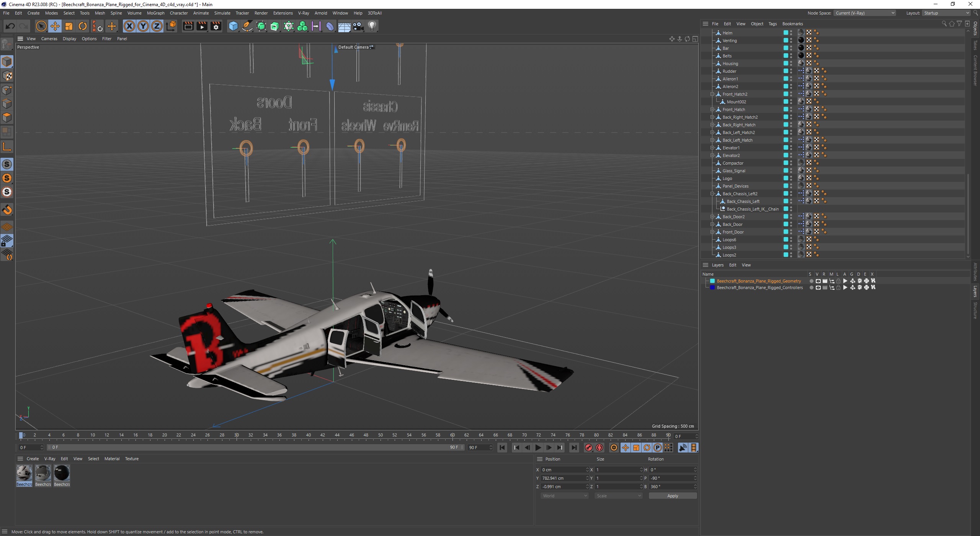
Task: Toggle lock for Geometry layer
Action: point(838,281)
